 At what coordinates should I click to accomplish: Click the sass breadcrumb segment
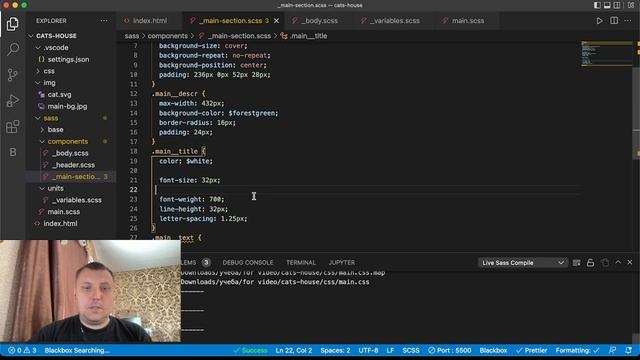tap(132, 36)
